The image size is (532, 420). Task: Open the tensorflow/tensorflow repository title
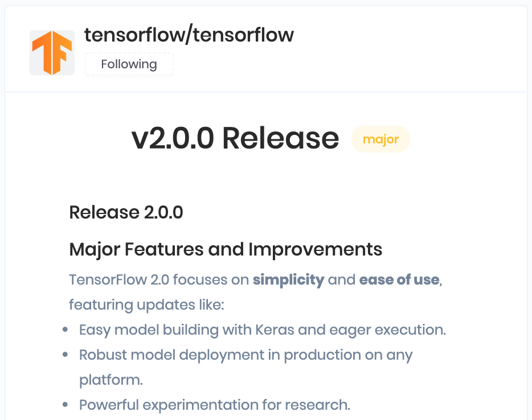pyautogui.click(x=189, y=35)
